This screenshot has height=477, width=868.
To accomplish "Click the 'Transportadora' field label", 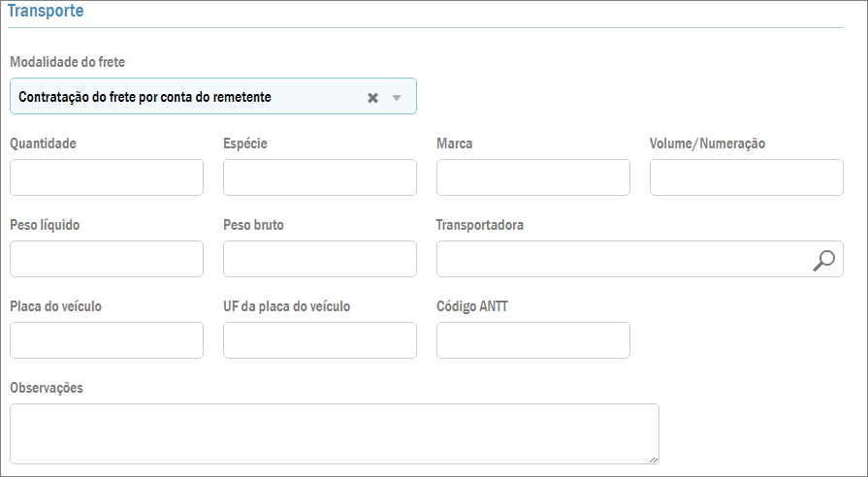I will 480,225.
